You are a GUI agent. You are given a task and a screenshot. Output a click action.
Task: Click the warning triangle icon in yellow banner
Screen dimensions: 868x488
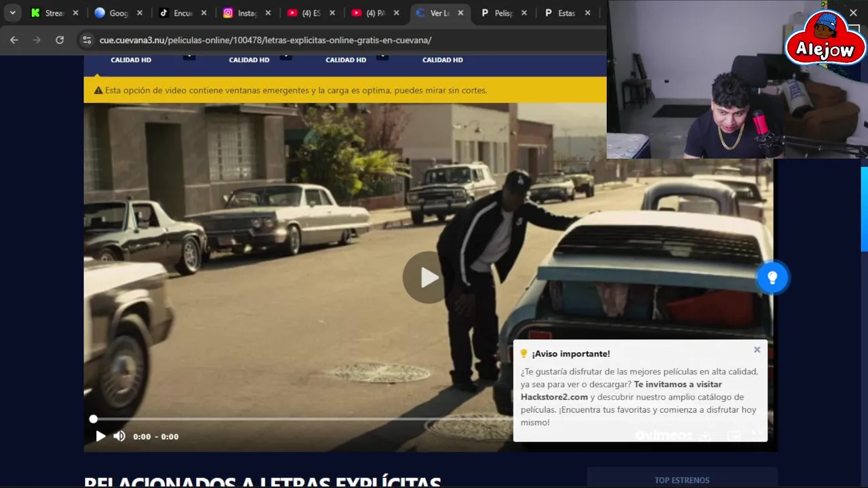(x=98, y=90)
